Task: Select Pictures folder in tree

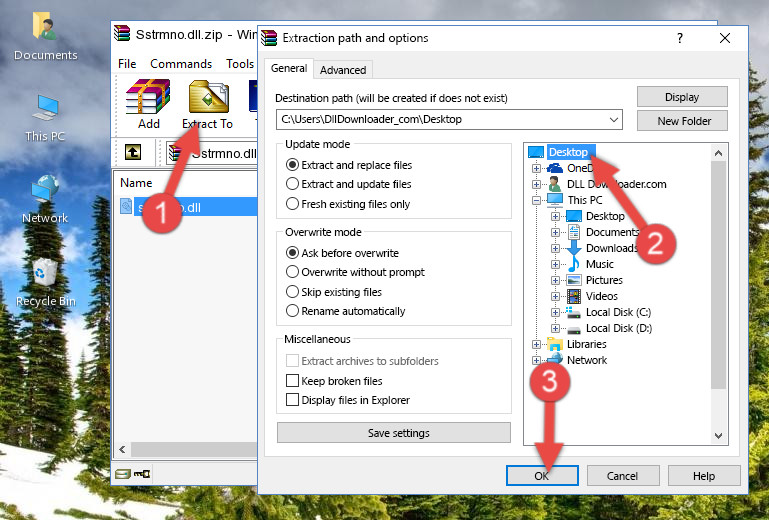Action: point(604,280)
